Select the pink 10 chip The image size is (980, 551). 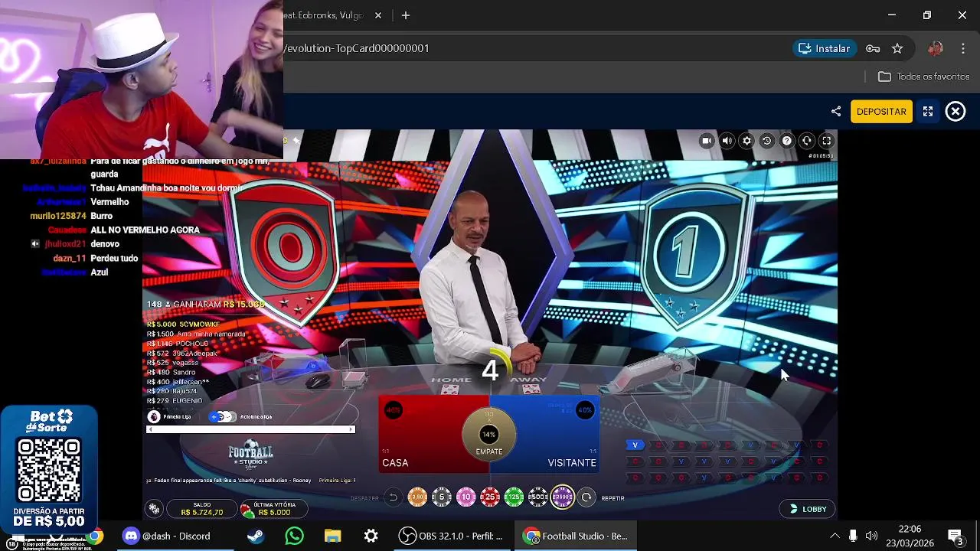(466, 497)
